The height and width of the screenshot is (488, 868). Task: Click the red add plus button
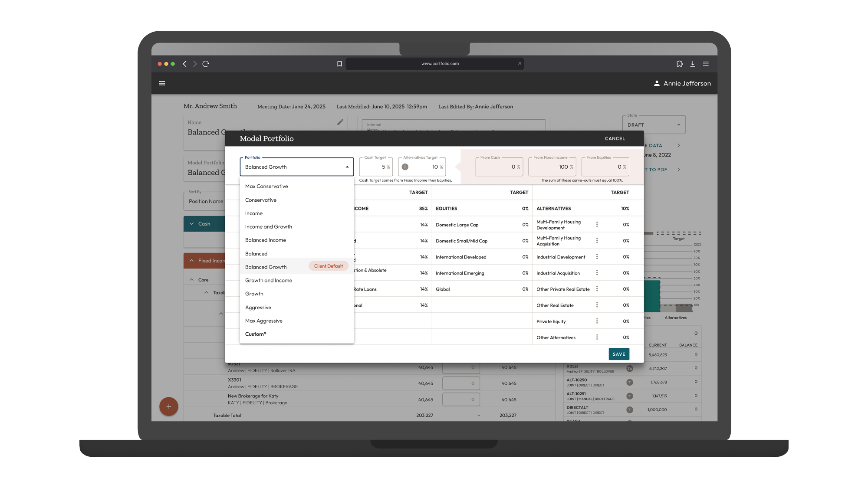tap(169, 406)
